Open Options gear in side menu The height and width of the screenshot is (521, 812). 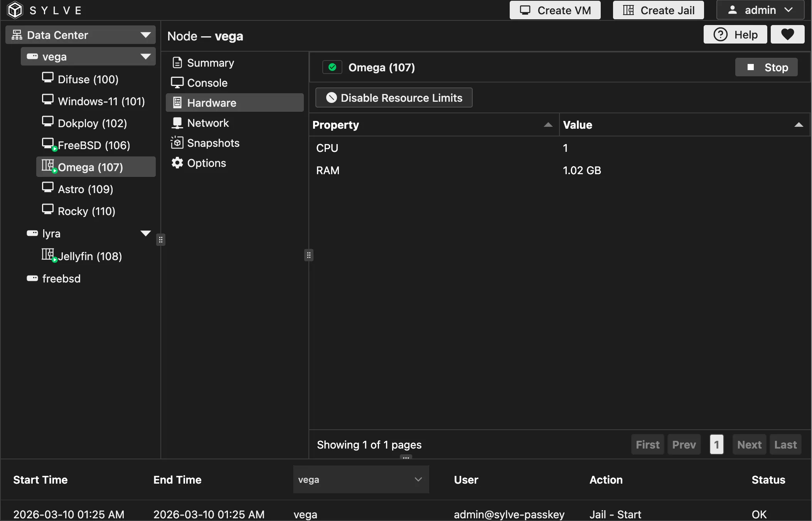point(177,163)
